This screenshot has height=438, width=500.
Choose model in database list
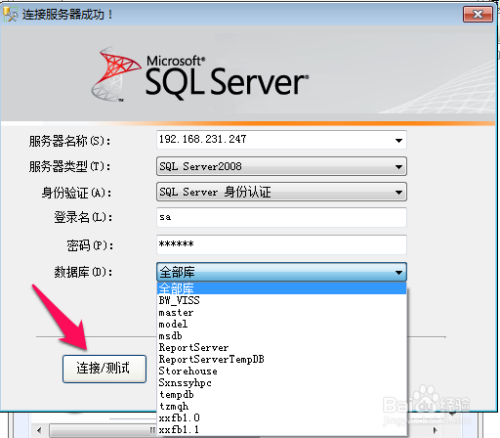(282, 324)
